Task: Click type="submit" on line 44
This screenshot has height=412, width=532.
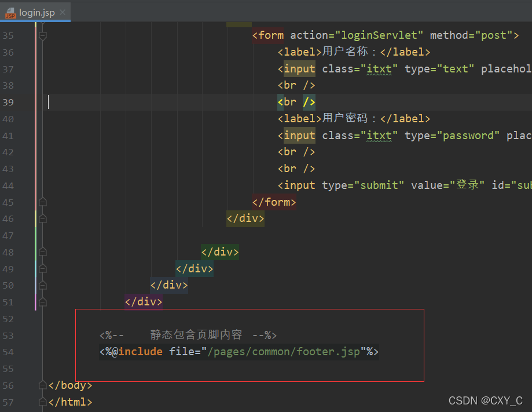Action: 363,185
